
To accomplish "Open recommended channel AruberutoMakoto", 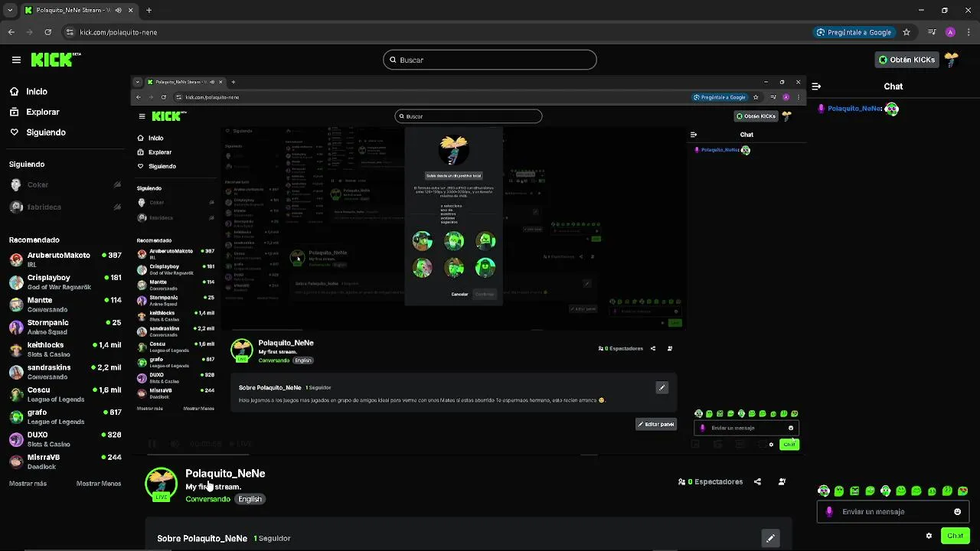I will [x=65, y=260].
